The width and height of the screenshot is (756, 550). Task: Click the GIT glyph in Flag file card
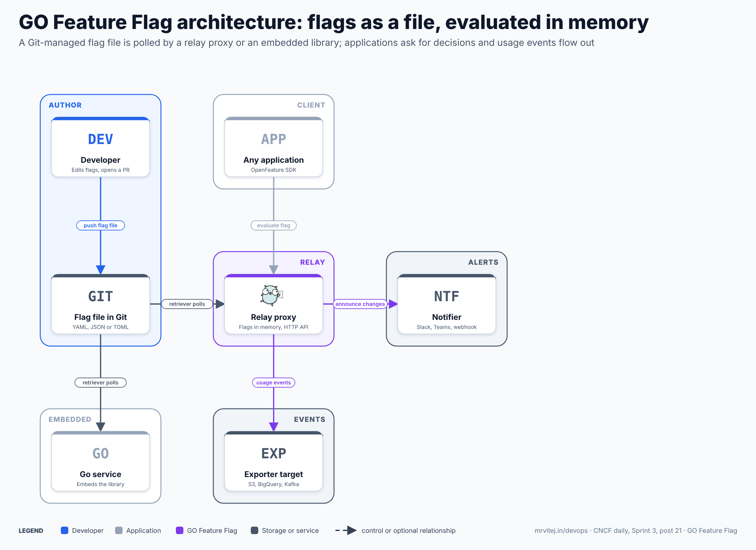[100, 296]
